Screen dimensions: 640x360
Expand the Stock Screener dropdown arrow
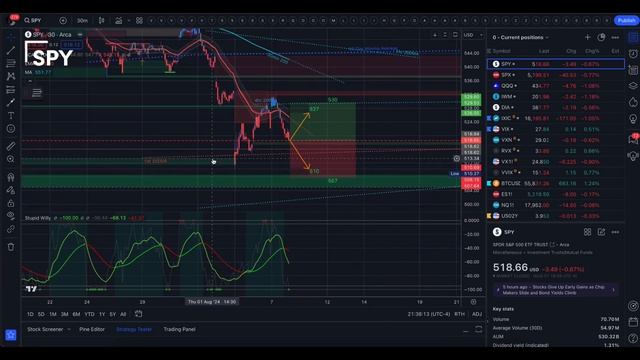(69, 329)
